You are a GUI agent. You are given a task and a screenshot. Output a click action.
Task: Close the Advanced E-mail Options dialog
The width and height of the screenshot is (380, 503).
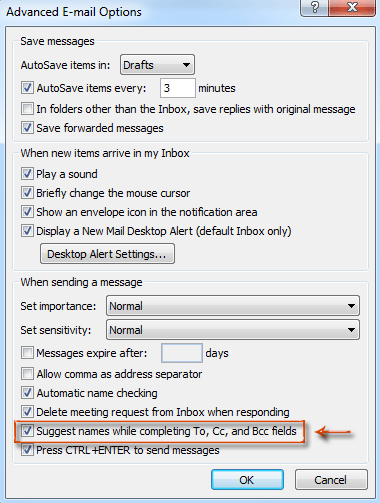click(352, 7)
